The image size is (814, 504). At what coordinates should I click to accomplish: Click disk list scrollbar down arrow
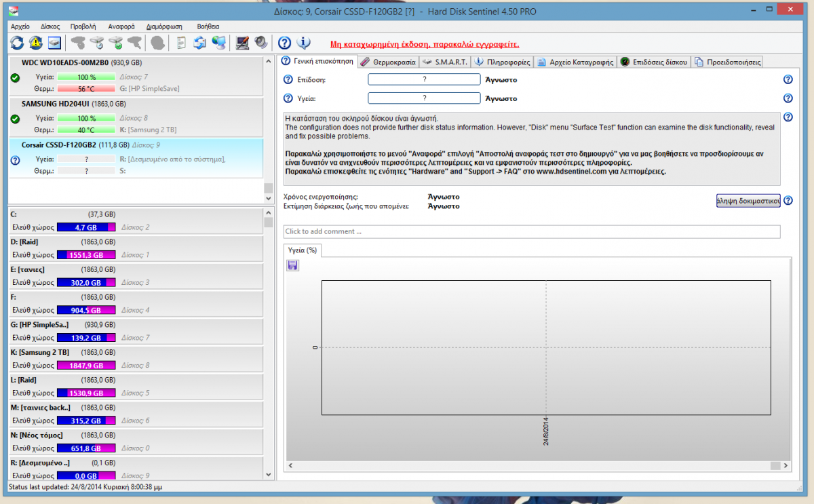(x=268, y=198)
